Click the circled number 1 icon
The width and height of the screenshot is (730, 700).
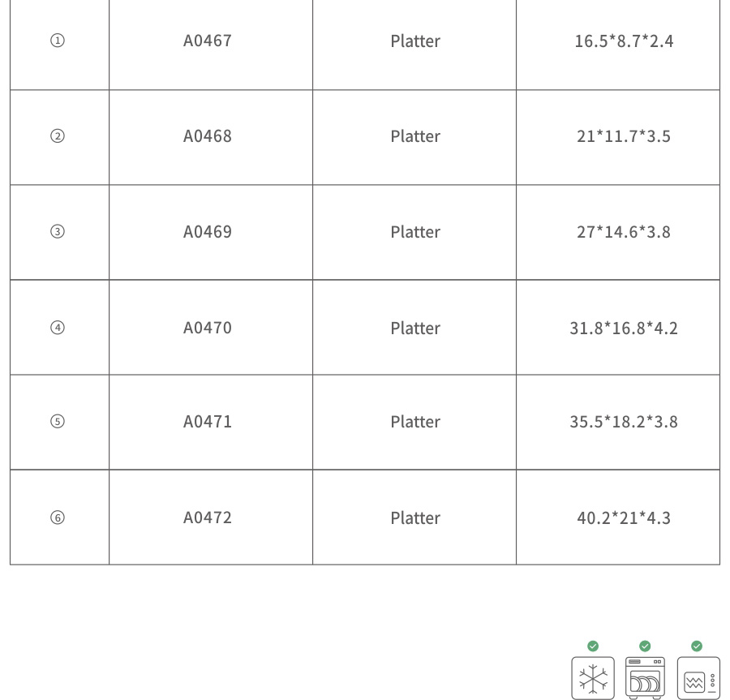58,41
